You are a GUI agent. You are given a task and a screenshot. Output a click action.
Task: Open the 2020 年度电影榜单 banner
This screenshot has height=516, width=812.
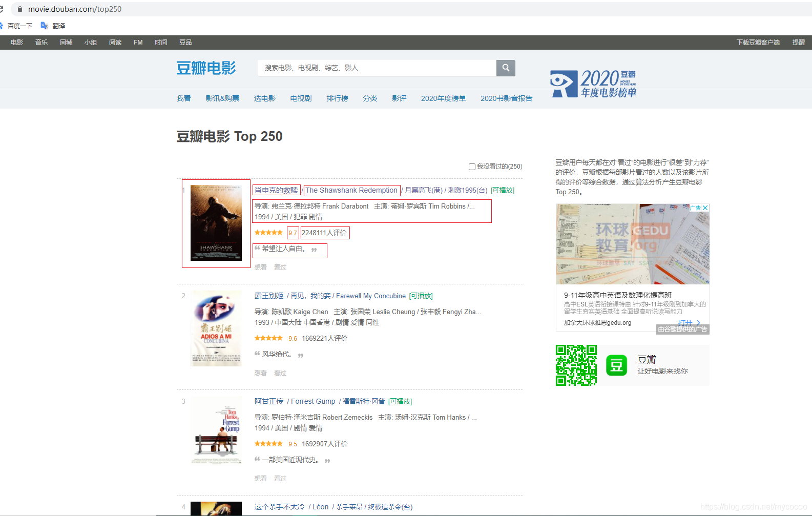pyautogui.click(x=593, y=83)
